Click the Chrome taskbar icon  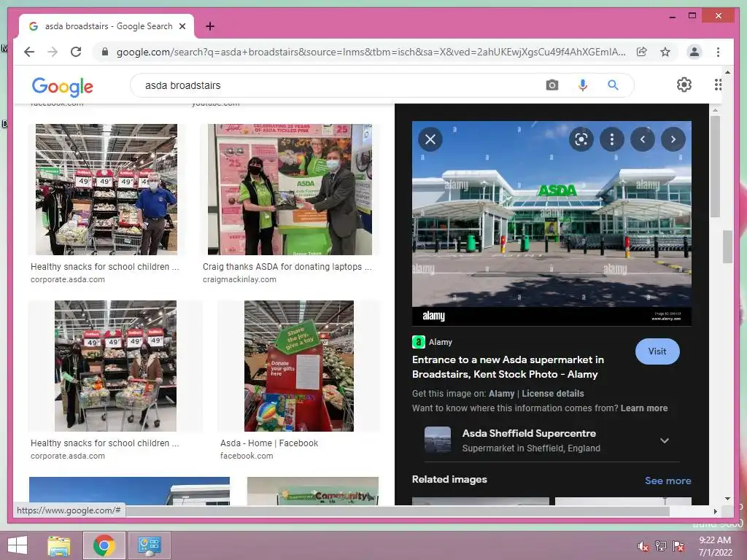coord(104,545)
